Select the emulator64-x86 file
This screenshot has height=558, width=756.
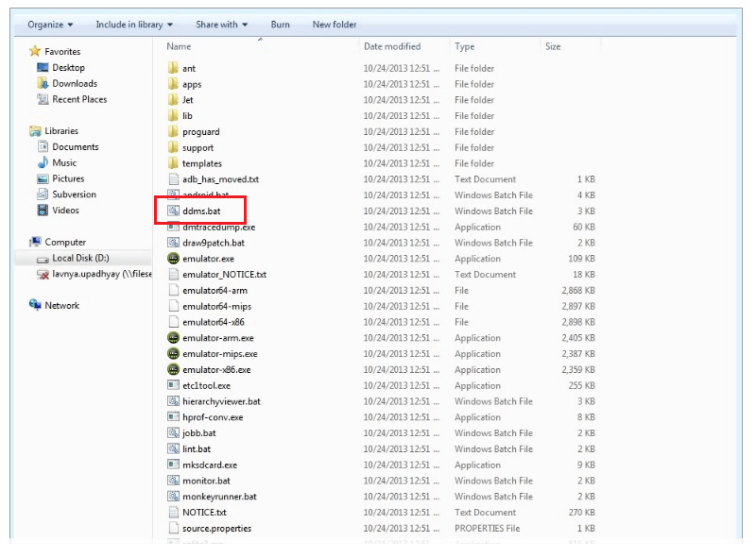coord(214,322)
